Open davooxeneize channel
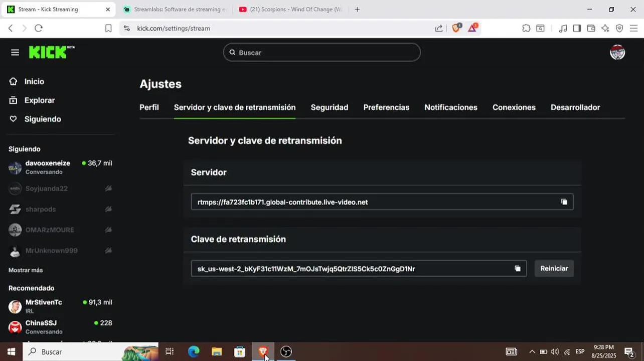This screenshot has height=361, width=644. coord(60,167)
